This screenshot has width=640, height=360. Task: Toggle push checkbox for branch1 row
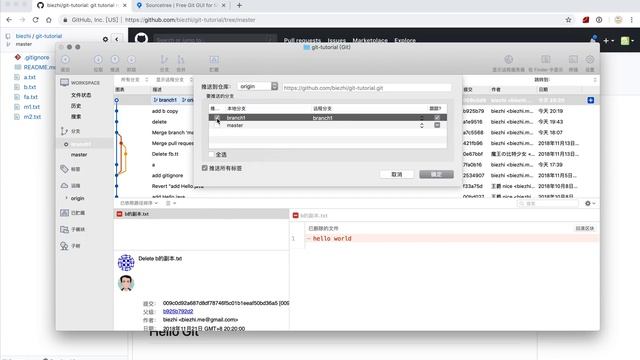tap(217, 118)
